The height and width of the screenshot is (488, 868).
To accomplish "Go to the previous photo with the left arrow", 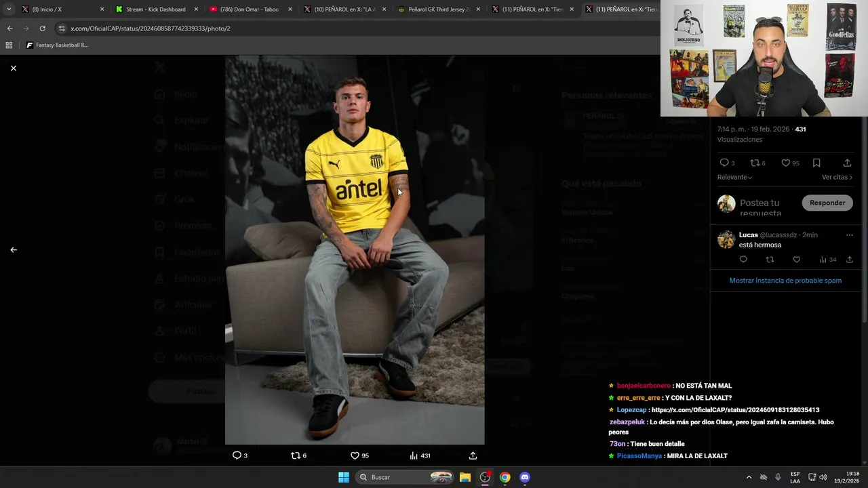I will tap(13, 250).
